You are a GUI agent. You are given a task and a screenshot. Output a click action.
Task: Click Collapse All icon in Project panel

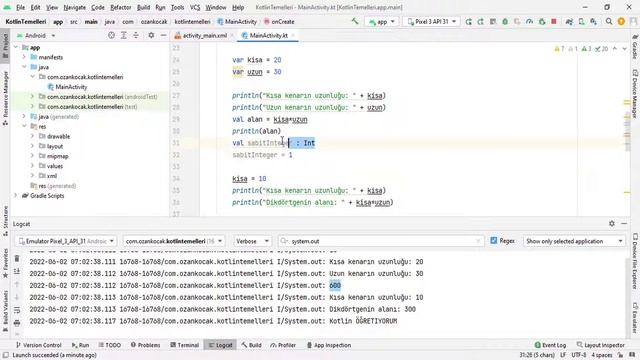[136, 36]
